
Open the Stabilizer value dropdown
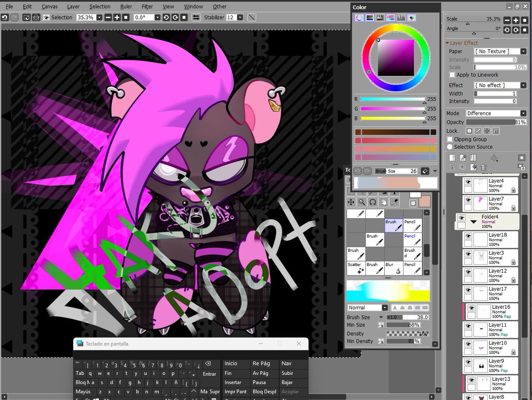tap(240, 17)
